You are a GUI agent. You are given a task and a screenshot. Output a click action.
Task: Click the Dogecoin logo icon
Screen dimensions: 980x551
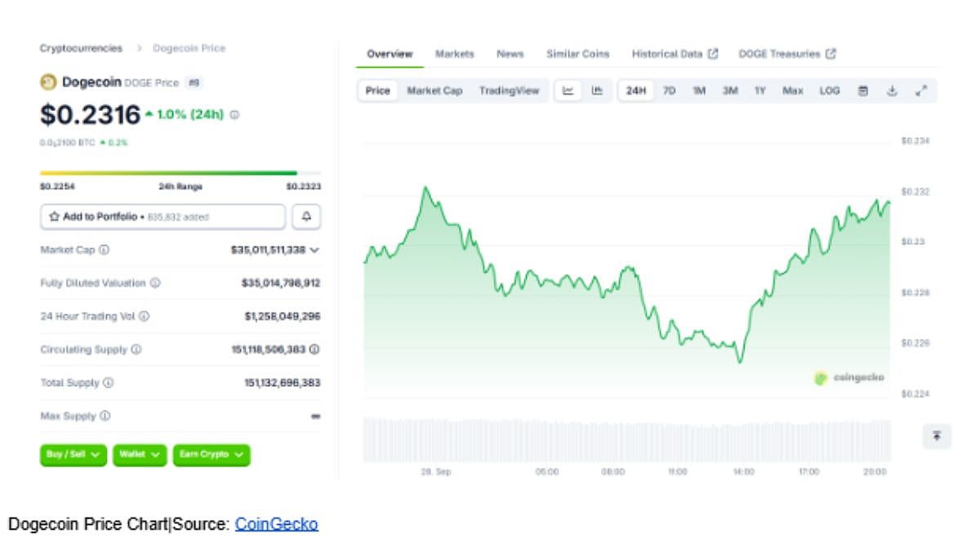click(48, 82)
